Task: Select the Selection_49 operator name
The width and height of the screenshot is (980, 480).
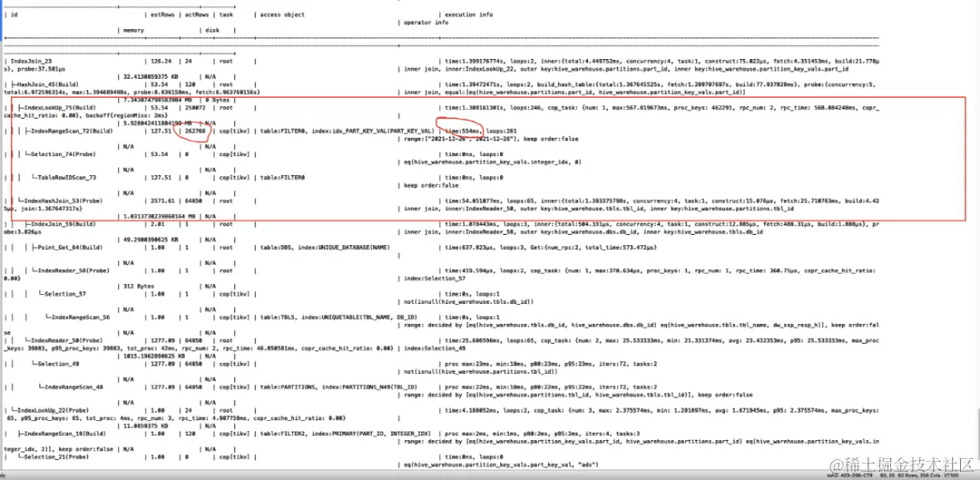Action: click(57, 363)
